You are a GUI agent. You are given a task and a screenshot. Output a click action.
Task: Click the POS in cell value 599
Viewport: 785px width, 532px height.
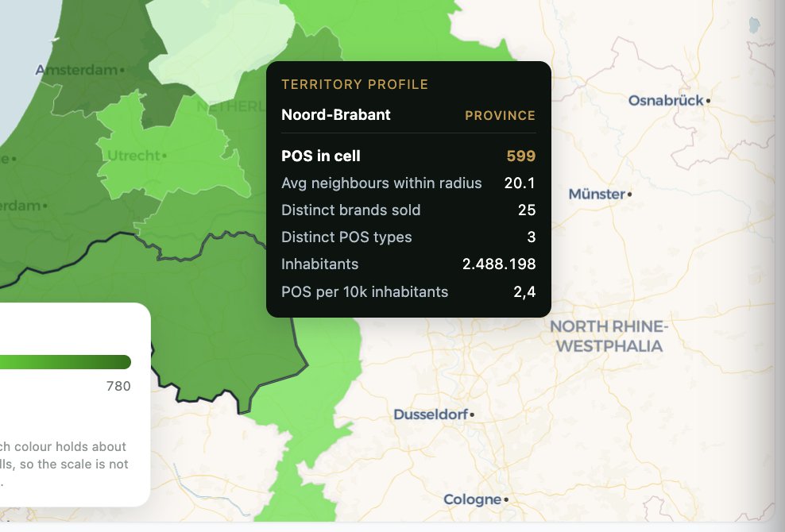[521, 156]
